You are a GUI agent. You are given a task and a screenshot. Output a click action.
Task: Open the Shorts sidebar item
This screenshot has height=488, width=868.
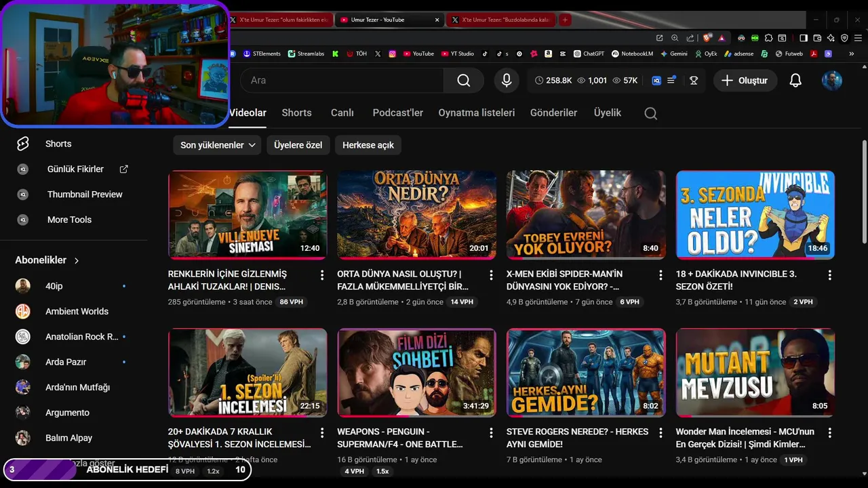[x=58, y=144]
